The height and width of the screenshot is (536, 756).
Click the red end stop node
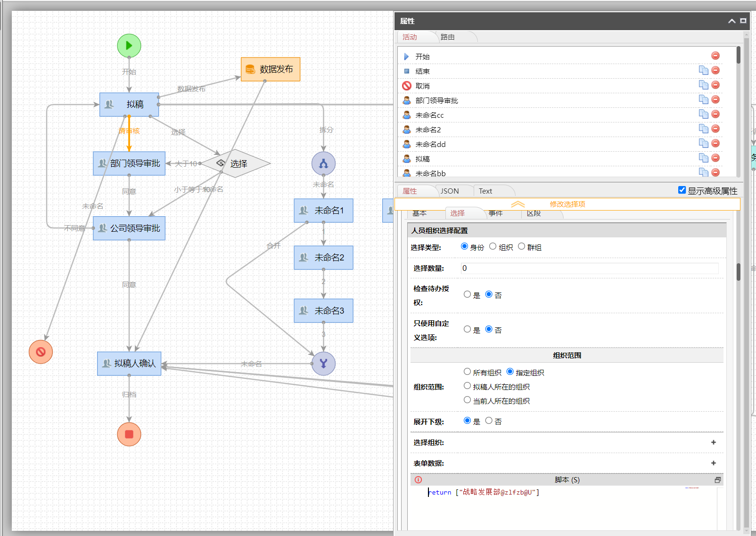(x=129, y=434)
